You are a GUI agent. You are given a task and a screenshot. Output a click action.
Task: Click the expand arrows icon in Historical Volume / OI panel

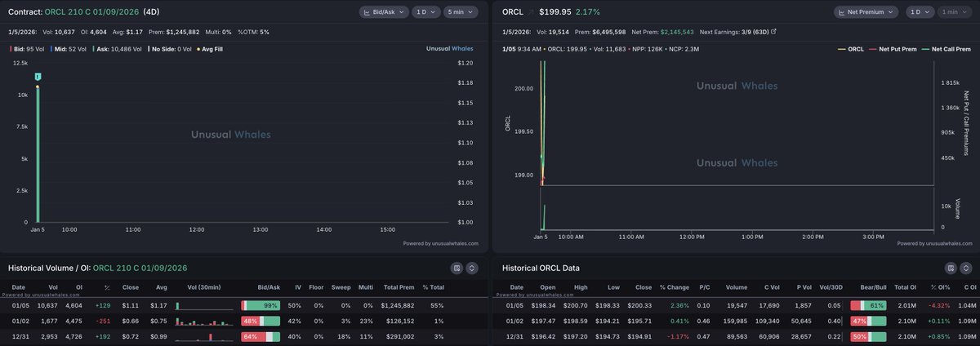[472, 268]
